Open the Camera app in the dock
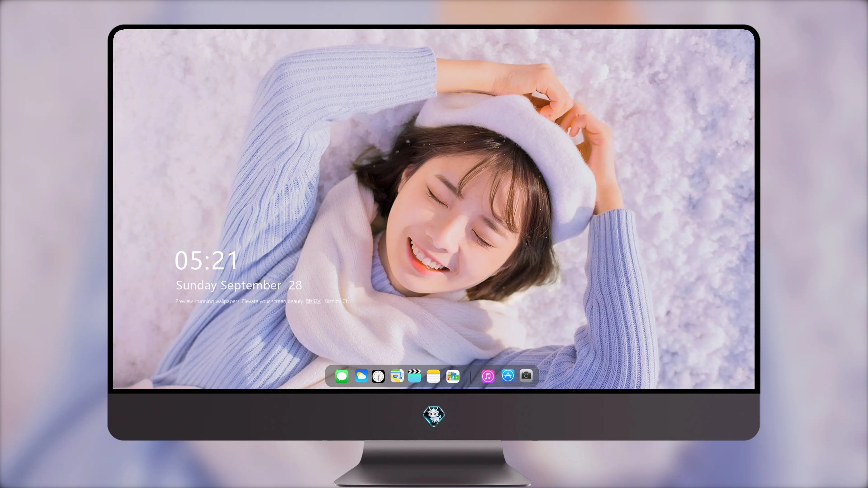The height and width of the screenshot is (488, 868). 526,375
